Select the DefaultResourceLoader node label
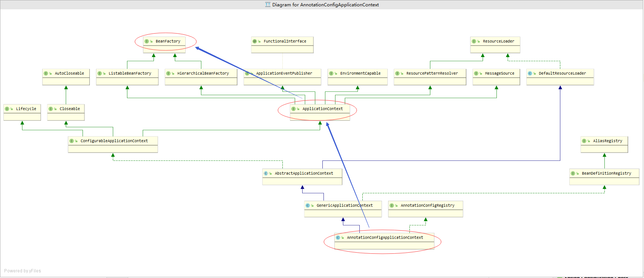This screenshot has width=644, height=278. pyautogui.click(x=563, y=74)
